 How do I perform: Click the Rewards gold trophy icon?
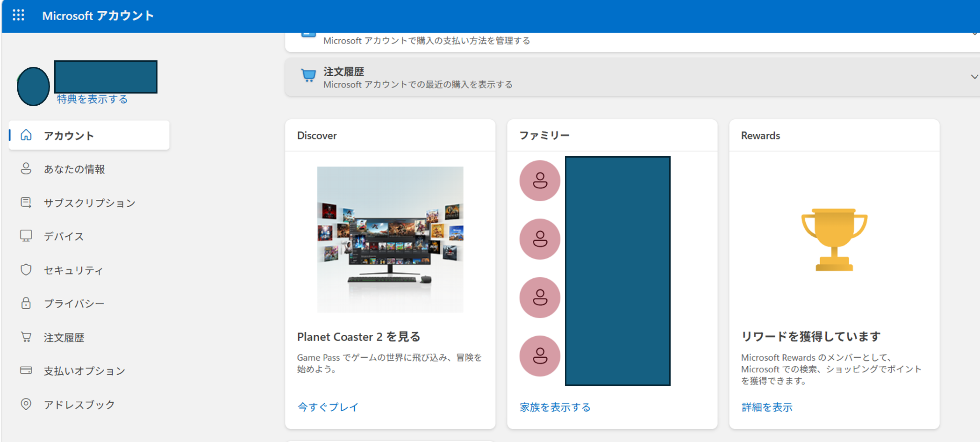pos(834,239)
